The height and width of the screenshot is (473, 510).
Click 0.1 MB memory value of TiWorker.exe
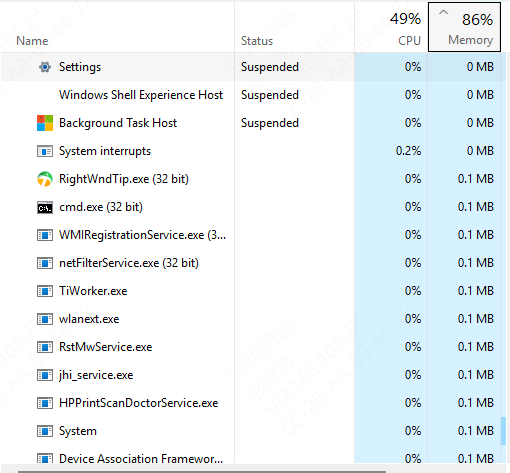(476, 291)
